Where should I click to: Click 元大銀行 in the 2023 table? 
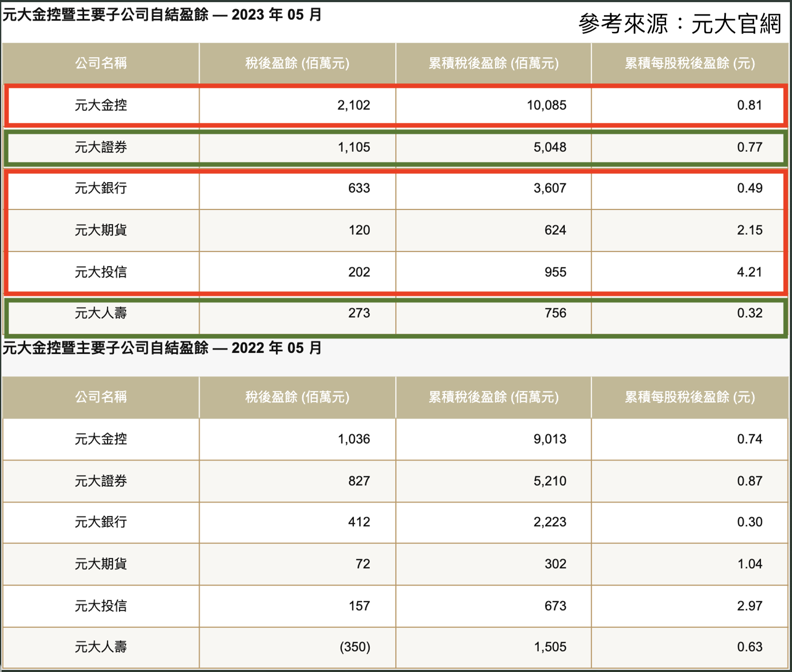(101, 188)
